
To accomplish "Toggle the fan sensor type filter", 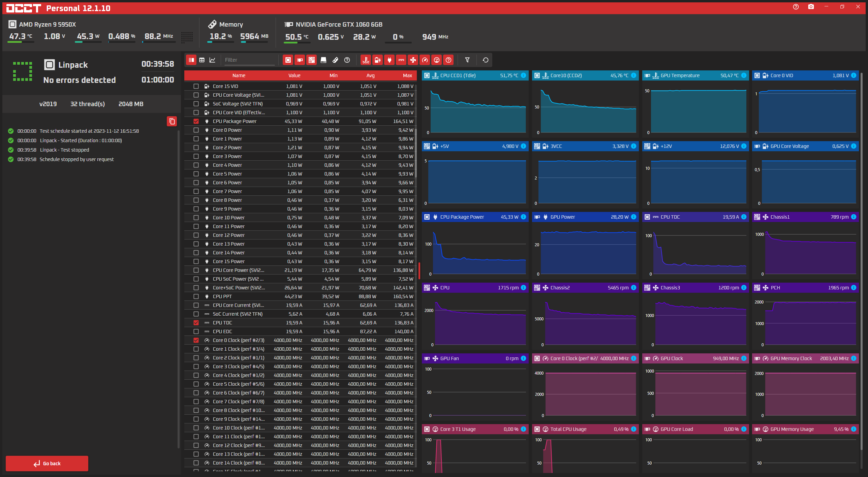I will tap(413, 60).
